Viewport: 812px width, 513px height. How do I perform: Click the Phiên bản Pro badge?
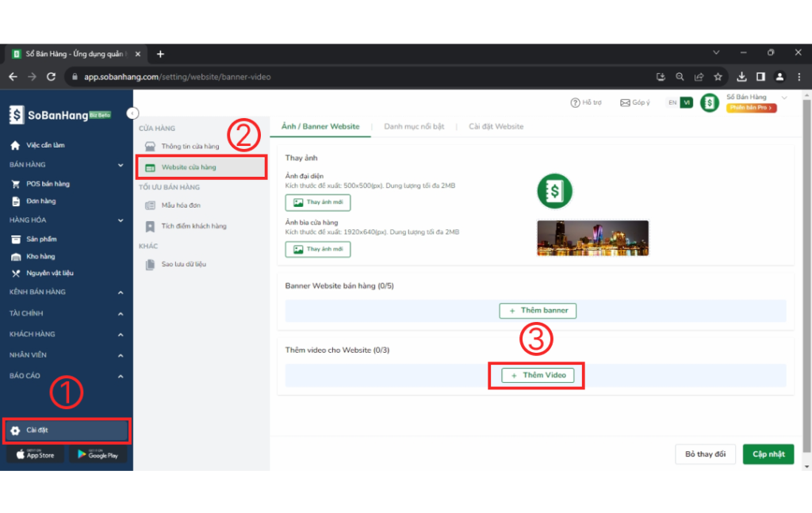click(751, 108)
